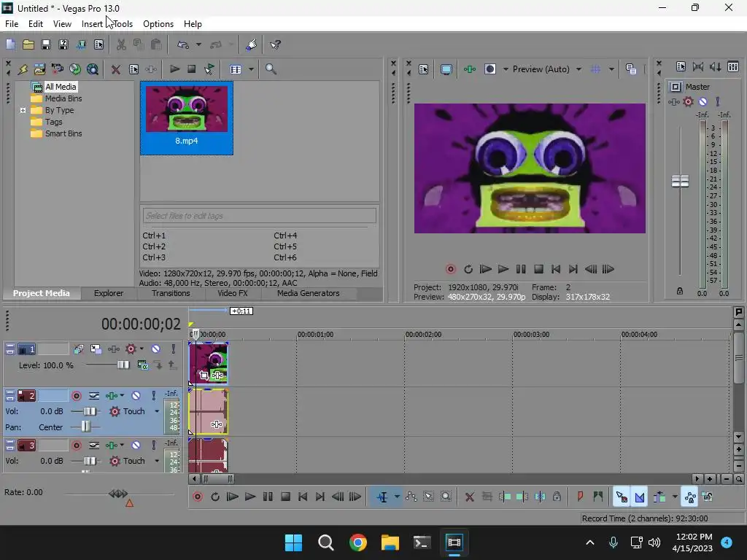Open a project with the Open folder icon
Viewport: 747px width, 560px height.
[28, 44]
